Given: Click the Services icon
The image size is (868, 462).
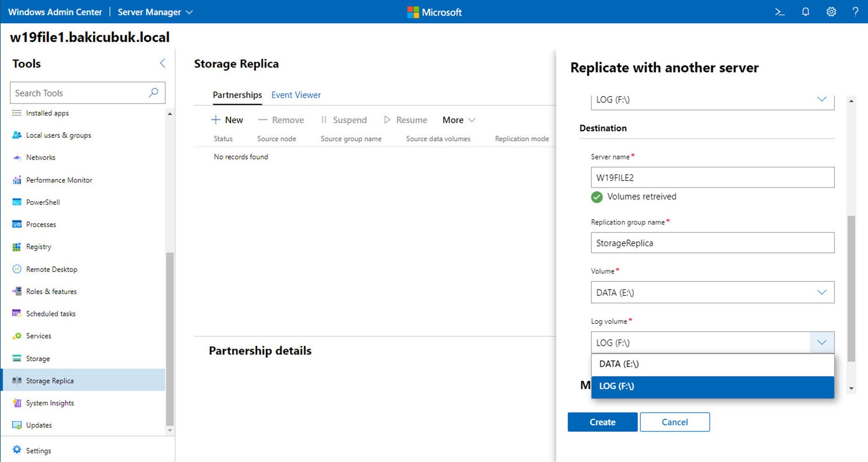Looking at the screenshot, I should point(17,336).
